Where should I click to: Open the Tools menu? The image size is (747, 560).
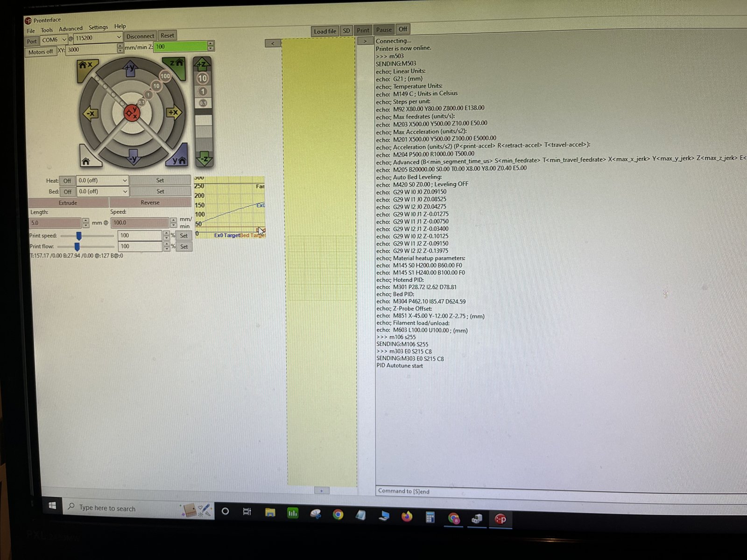click(47, 30)
